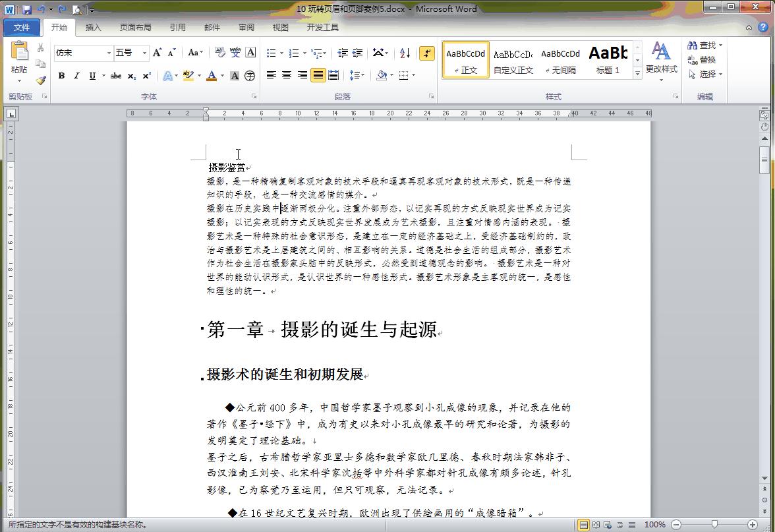Viewport: 775px width, 532px height.
Task: Open the 文件 File tab
Action: coord(21,27)
